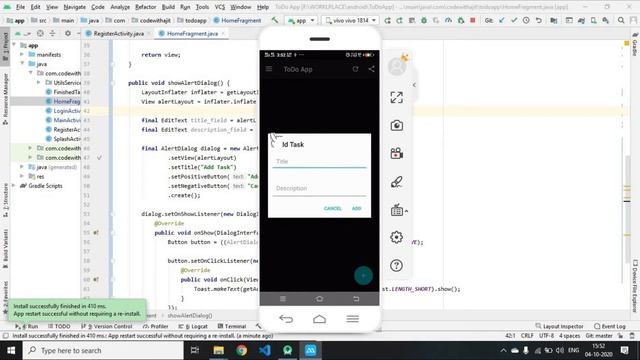Click the screenshot camera icon in mirror sidebar
The height and width of the screenshot is (360, 640).
[x=396, y=125]
